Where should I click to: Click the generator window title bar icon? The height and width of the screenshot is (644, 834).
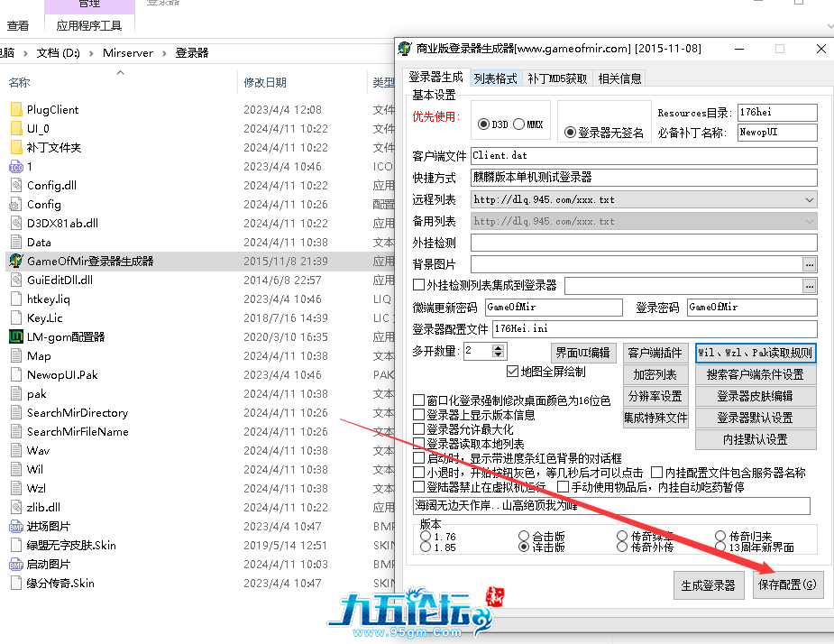click(x=405, y=49)
